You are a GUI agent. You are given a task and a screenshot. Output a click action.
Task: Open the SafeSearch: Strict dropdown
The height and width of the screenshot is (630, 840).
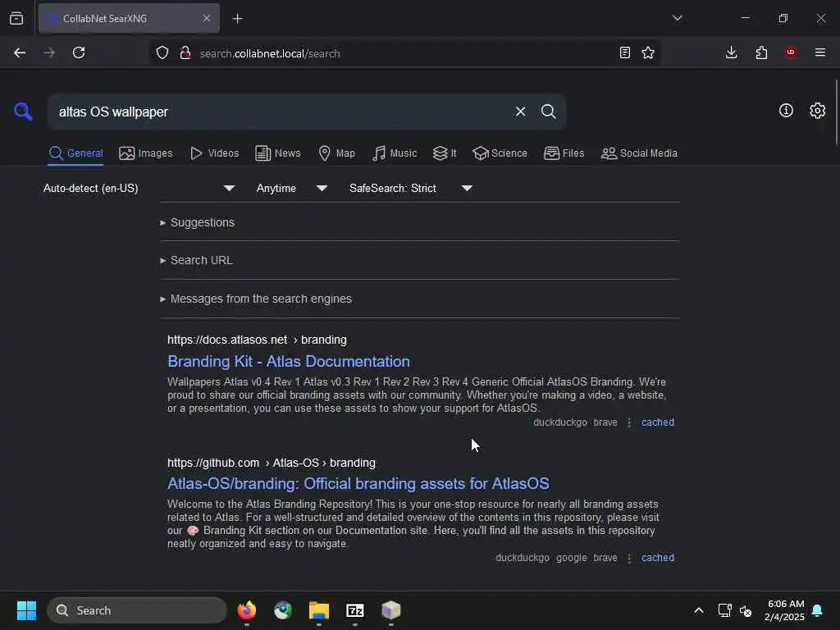(410, 188)
